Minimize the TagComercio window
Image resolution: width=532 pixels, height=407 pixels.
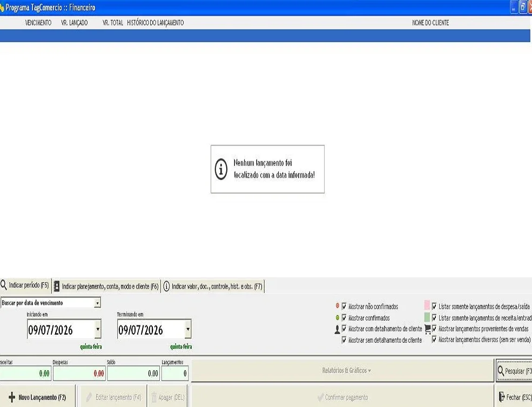point(514,8)
